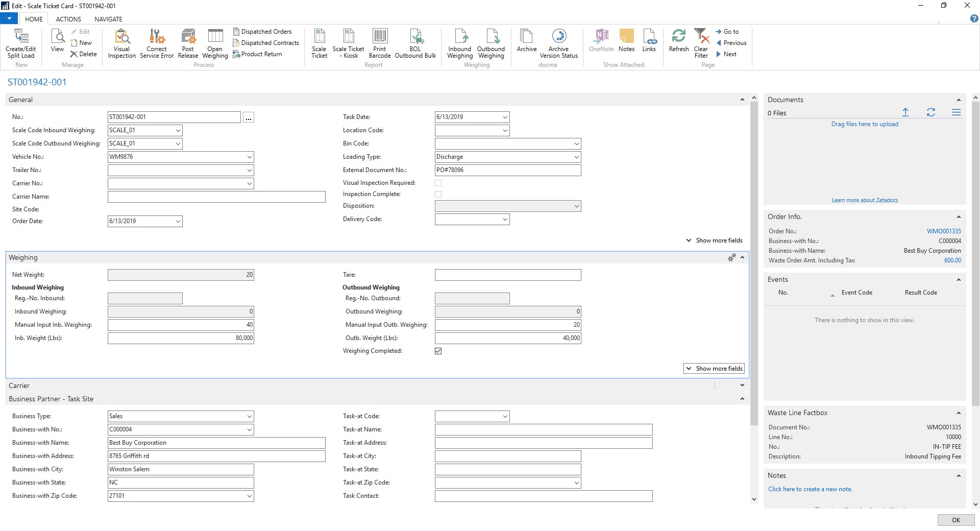Click BOL Outbound Bulk icon

click(x=415, y=44)
